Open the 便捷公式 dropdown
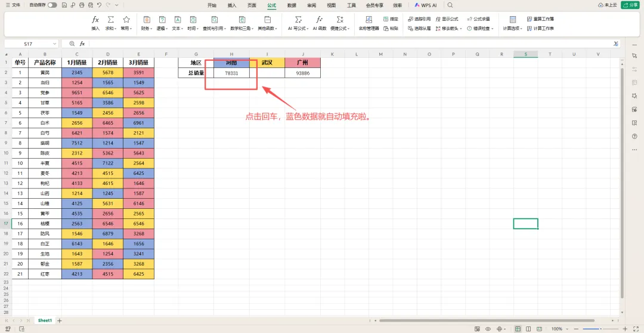 (340, 23)
